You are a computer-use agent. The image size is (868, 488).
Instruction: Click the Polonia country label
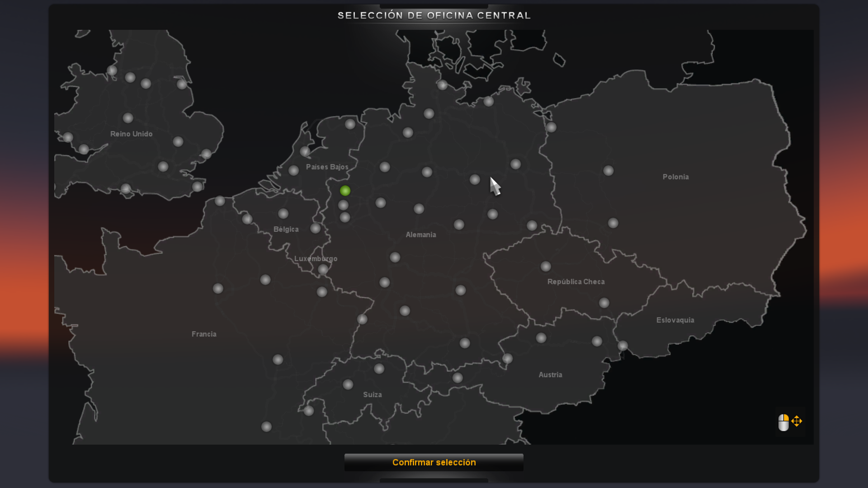pos(675,177)
